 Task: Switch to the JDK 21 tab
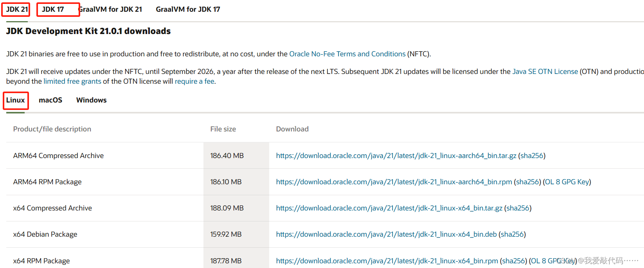click(17, 9)
